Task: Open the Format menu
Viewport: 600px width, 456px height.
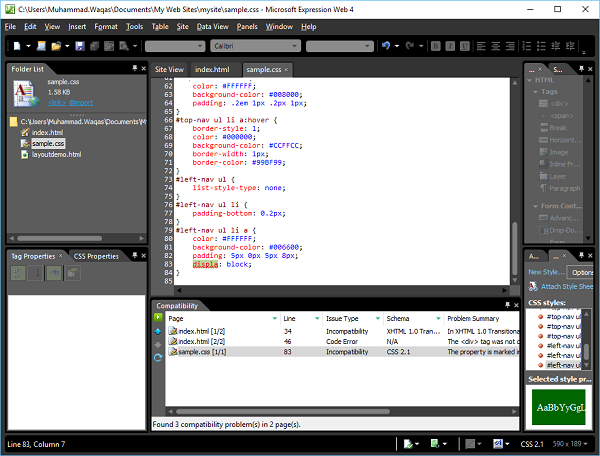Action: (105, 26)
